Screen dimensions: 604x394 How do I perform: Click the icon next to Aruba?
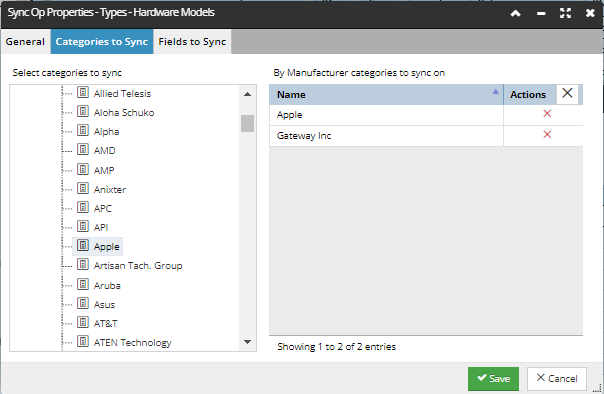pyautogui.click(x=83, y=284)
